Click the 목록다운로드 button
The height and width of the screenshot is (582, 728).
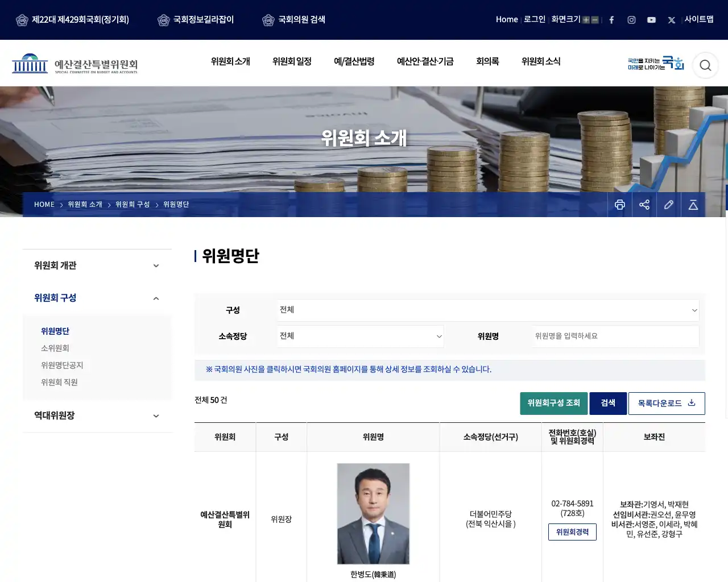(x=667, y=403)
